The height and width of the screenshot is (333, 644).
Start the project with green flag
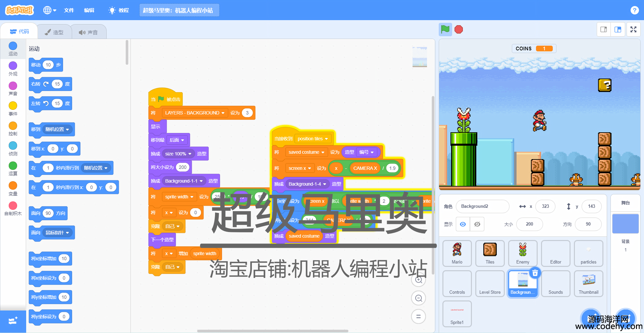(445, 30)
